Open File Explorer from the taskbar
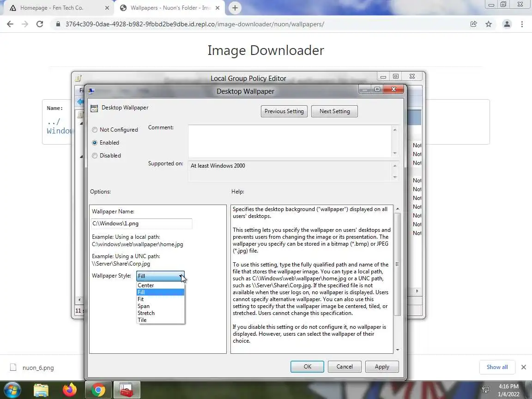Viewport: 532px width, 399px height. click(x=41, y=390)
